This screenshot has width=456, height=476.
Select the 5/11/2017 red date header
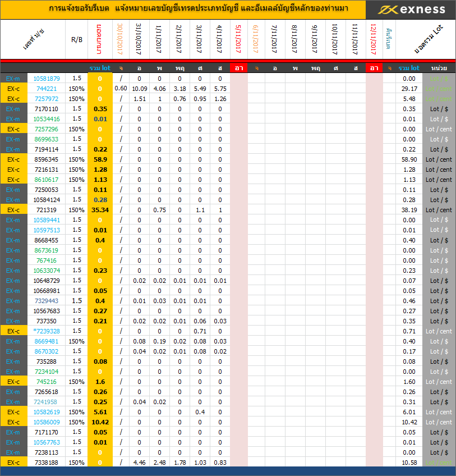pos(239,39)
